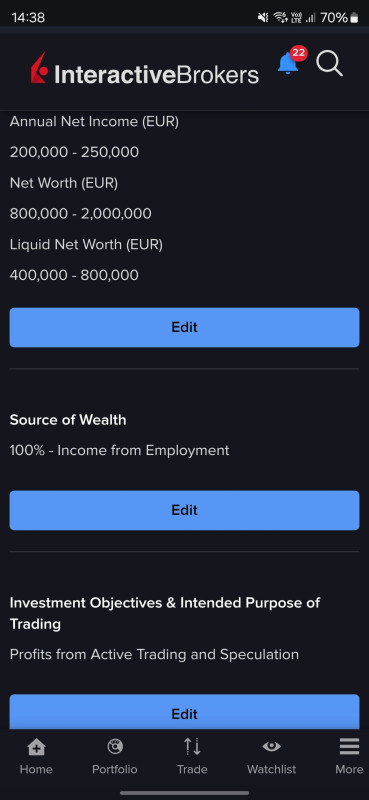369x800 pixels.
Task: Tap the battery 70% status indicator
Action: pos(339,18)
